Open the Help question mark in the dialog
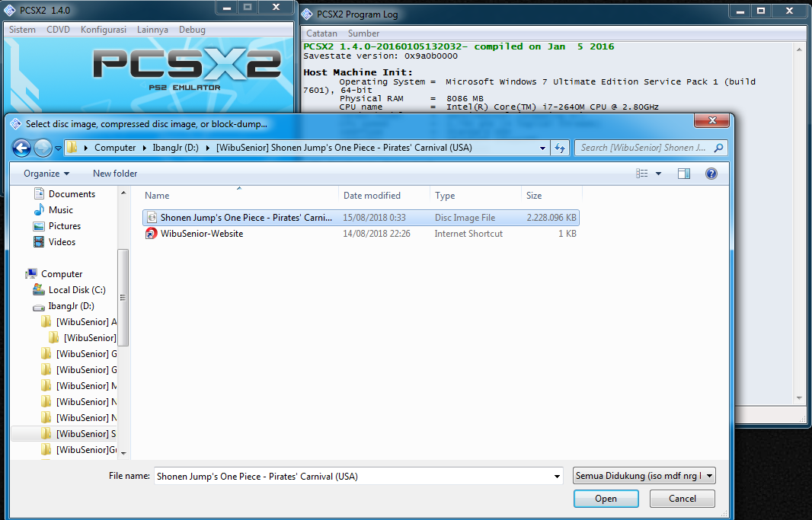The width and height of the screenshot is (812, 520). 711,173
